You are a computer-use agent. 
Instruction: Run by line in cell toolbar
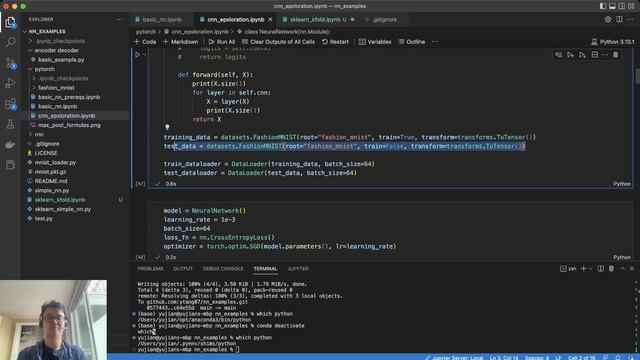[x=558, y=55]
